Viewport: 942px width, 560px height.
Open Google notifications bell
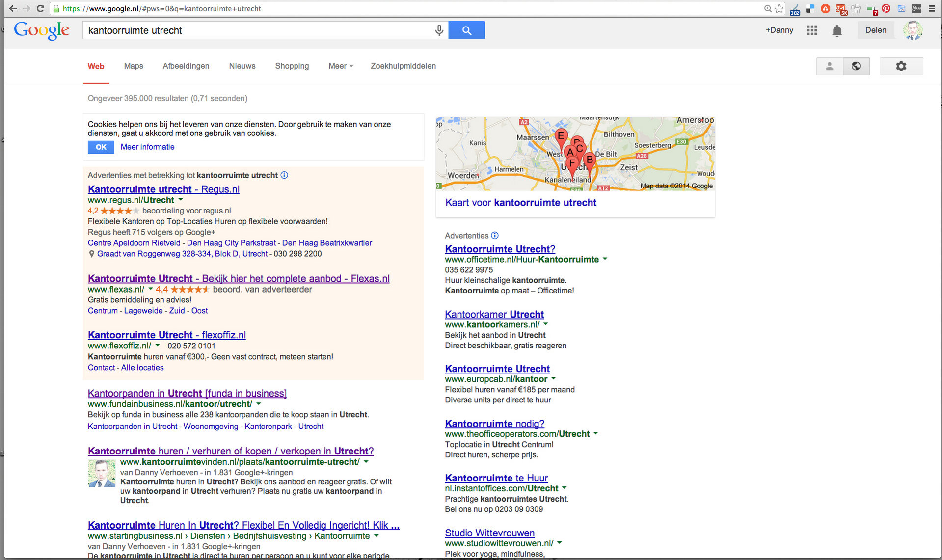(x=837, y=31)
